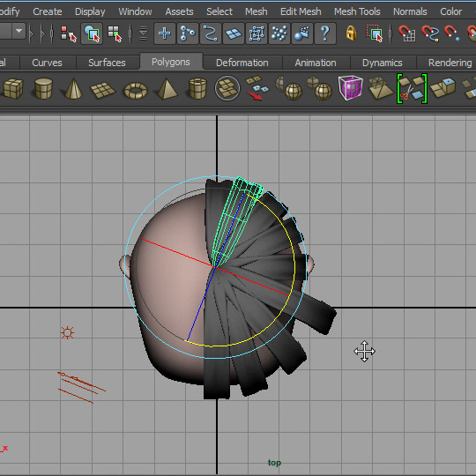Create a polygon pyramid from shelf
Image resolution: width=476 pixels, height=476 pixels.
[x=167, y=89]
